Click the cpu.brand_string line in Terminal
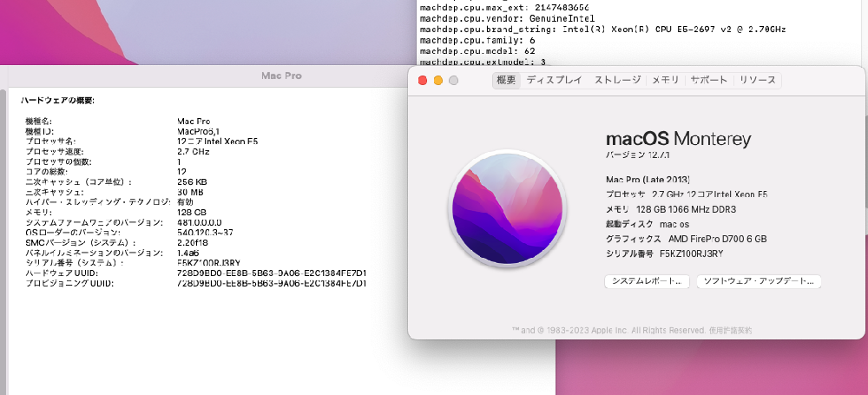 tap(603, 30)
